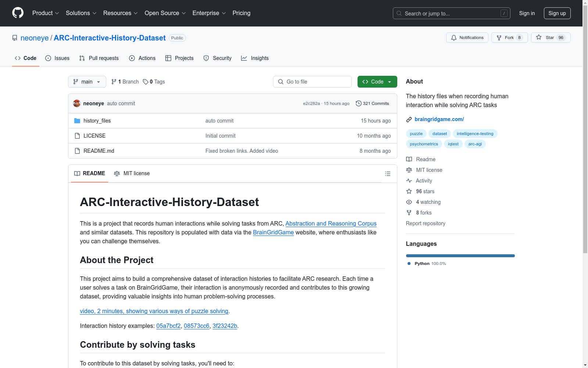The image size is (588, 368).
Task: Select the README tab
Action: coord(90,173)
